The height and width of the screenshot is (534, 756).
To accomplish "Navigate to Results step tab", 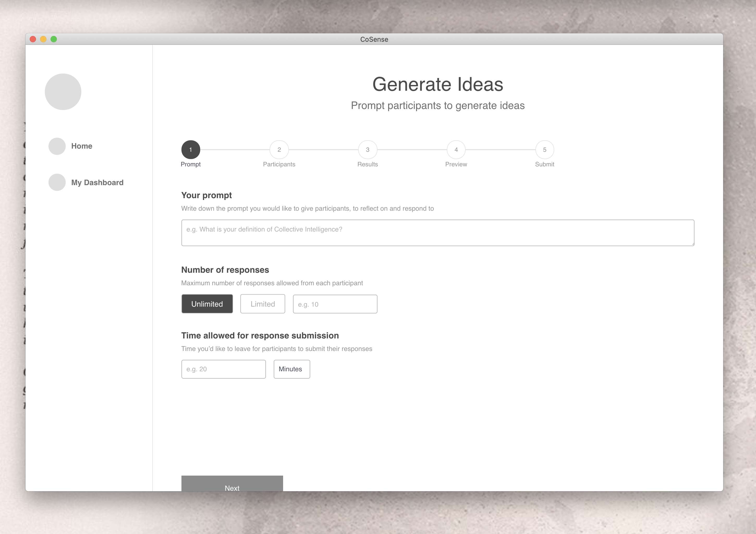I will (367, 150).
